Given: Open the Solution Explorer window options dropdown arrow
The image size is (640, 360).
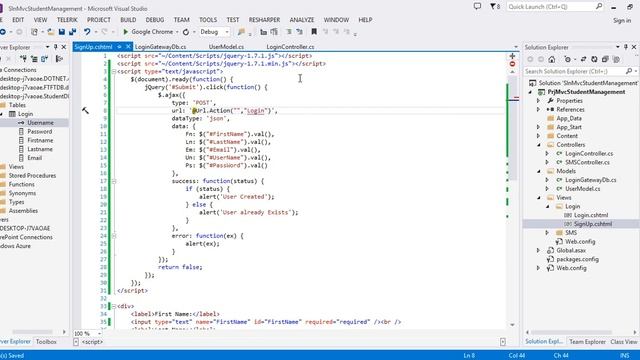Looking at the screenshot, I should 618,47.
